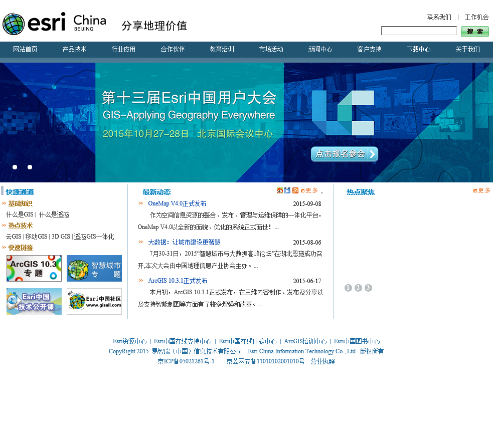Image resolution: width=493 pixels, height=448 pixels.
Task: Open 产品技术 menu
Action: [x=75, y=49]
